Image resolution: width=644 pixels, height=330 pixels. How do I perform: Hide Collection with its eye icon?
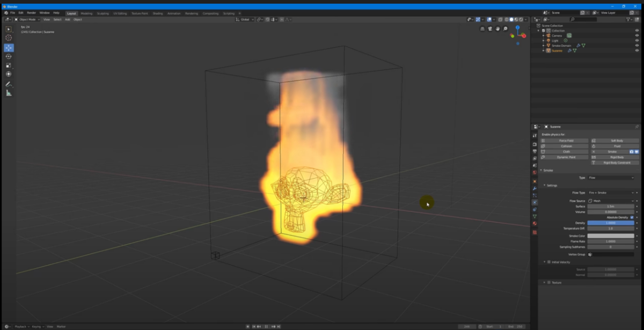point(637,31)
